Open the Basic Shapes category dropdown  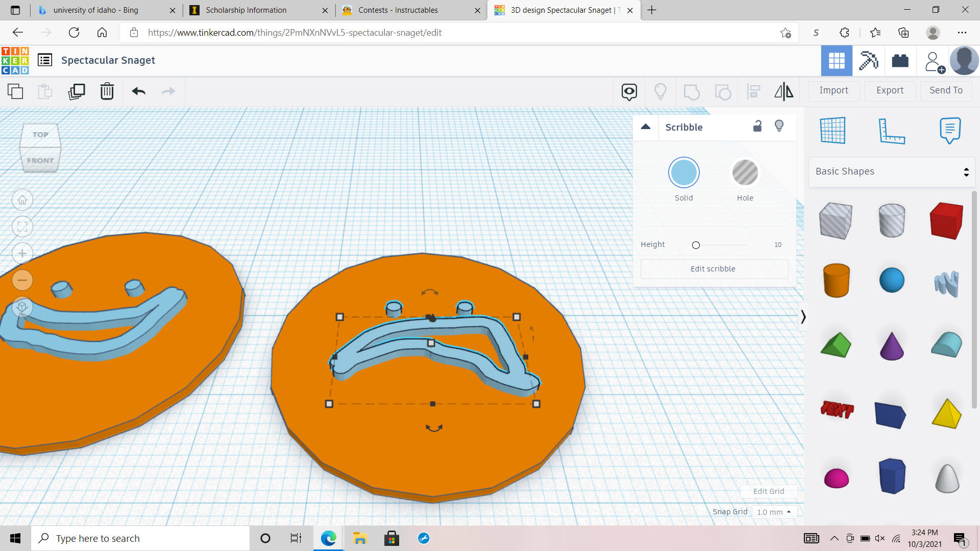[x=891, y=171]
